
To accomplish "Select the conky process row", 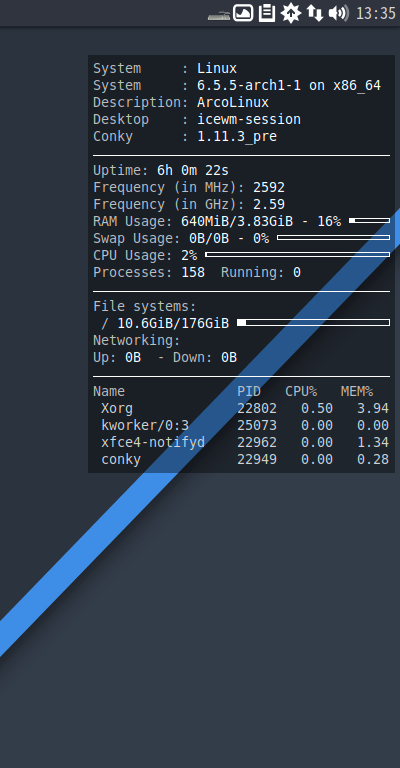I will point(241,459).
